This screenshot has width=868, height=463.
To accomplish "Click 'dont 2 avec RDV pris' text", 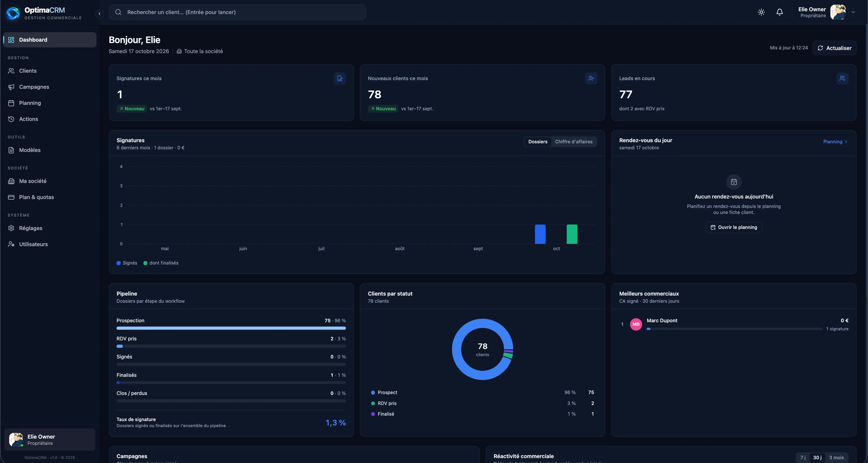I will tap(642, 109).
